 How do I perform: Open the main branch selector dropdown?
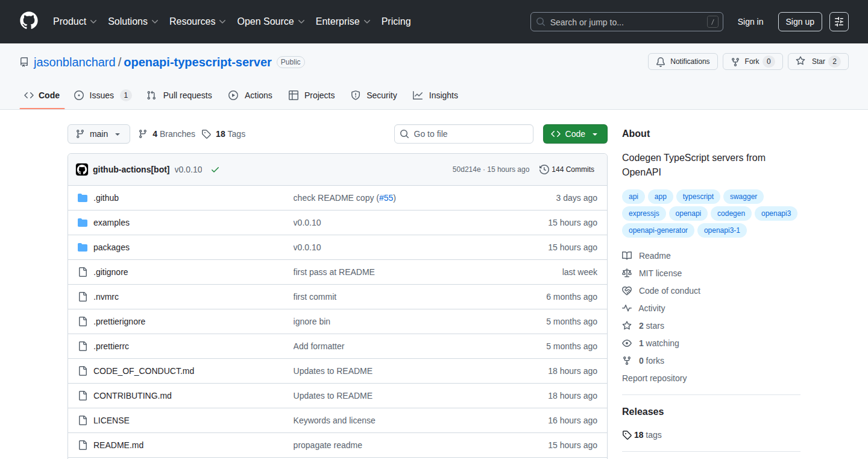(99, 134)
